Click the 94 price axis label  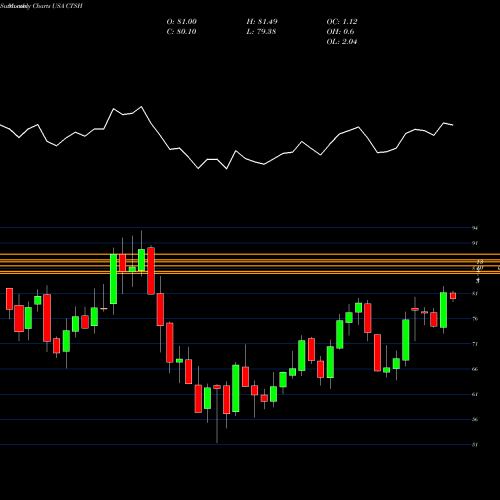[x=475, y=228]
